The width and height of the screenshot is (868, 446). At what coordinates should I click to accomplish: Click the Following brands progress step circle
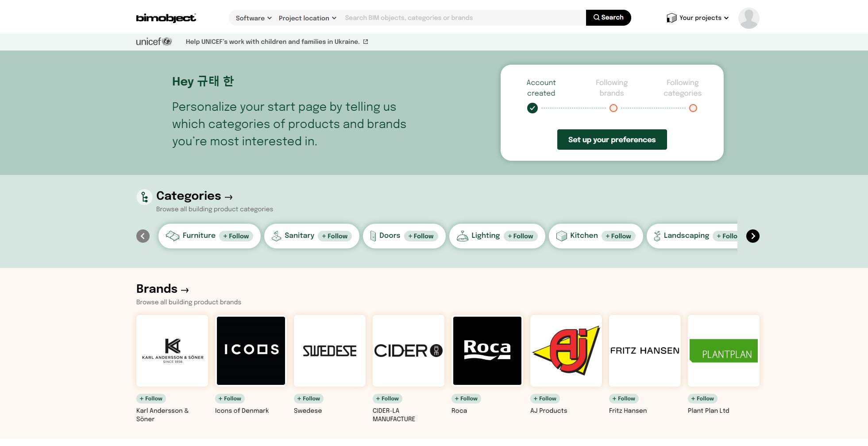point(613,108)
